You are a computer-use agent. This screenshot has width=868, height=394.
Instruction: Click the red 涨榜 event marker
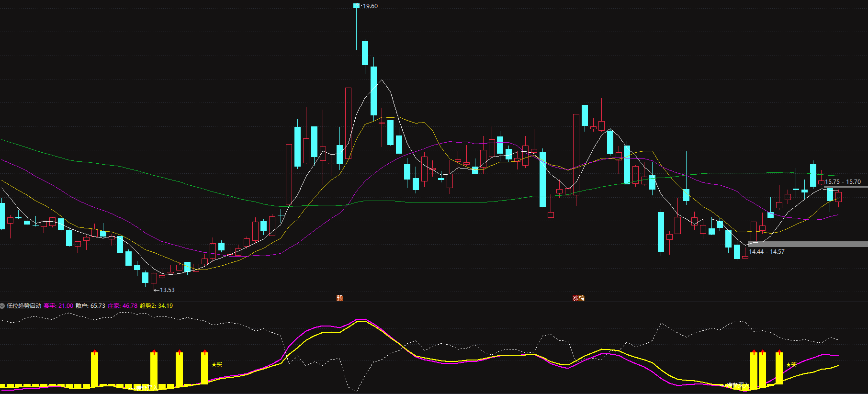[578, 298]
